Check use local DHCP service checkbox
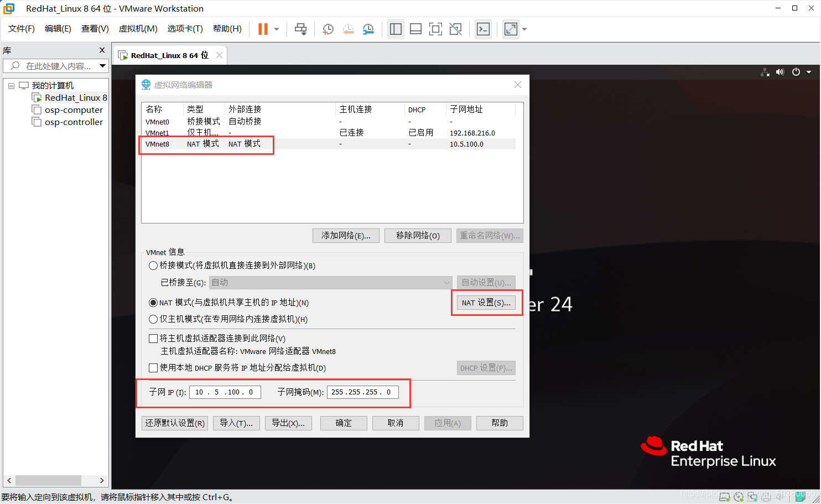The height and width of the screenshot is (504, 821). (x=153, y=368)
